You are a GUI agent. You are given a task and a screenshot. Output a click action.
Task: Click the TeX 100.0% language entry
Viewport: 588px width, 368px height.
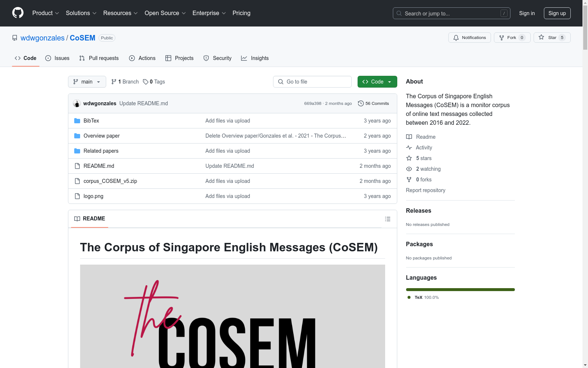(x=423, y=297)
